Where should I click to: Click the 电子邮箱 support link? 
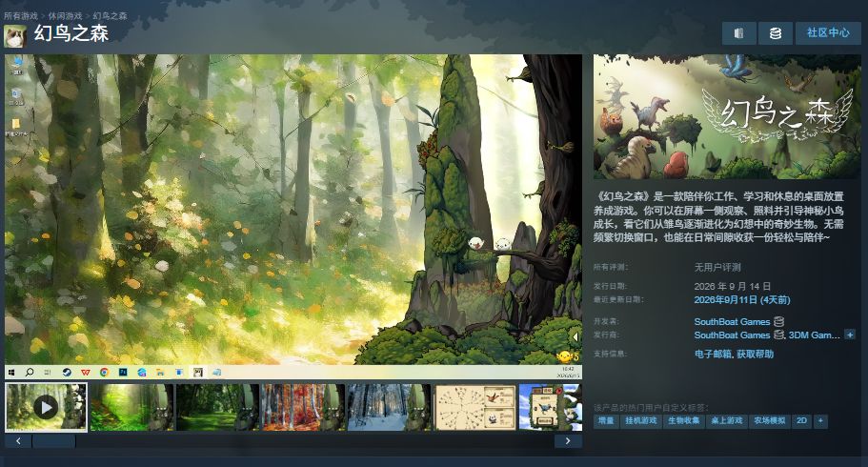click(713, 354)
